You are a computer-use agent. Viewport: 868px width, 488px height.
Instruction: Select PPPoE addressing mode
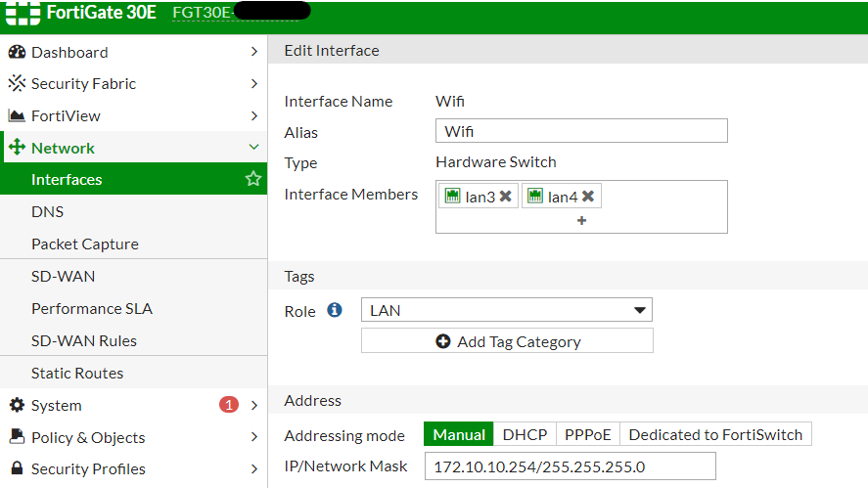587,435
